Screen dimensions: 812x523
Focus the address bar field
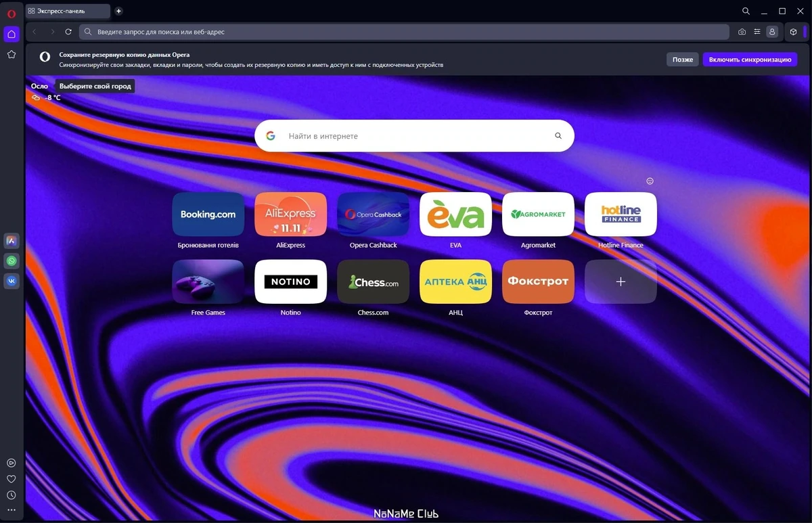click(404, 32)
